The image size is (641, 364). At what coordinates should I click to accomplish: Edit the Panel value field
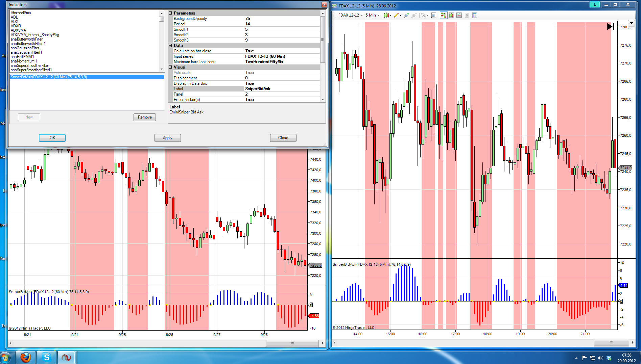pos(282,94)
